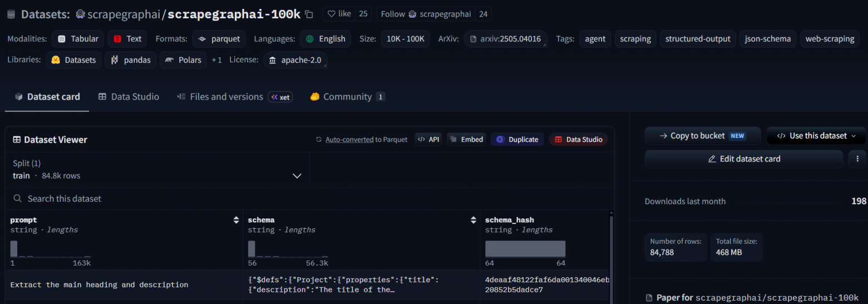
Task: Open the arxiv:2505.04016 paper tag
Action: pyautogui.click(x=506, y=38)
